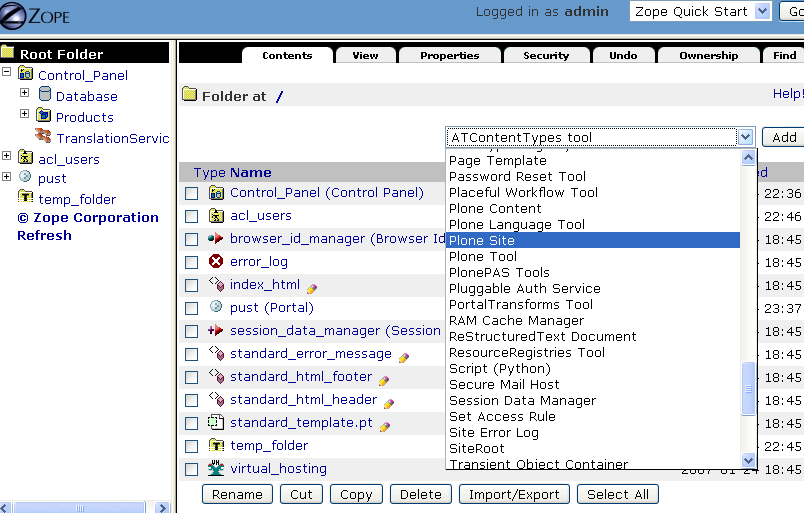This screenshot has width=804, height=513.
Task: Open the Undo tab
Action: pos(623,55)
